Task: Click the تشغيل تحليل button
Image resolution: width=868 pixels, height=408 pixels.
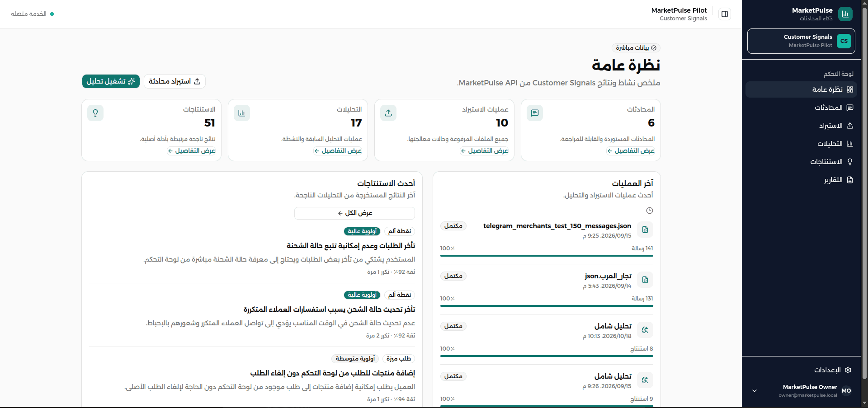Action: tap(111, 81)
